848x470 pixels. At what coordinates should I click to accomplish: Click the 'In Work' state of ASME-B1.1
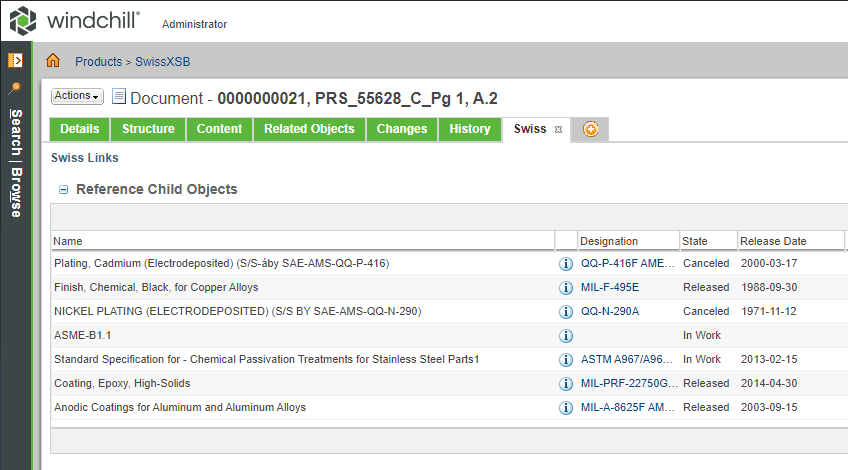pos(701,335)
